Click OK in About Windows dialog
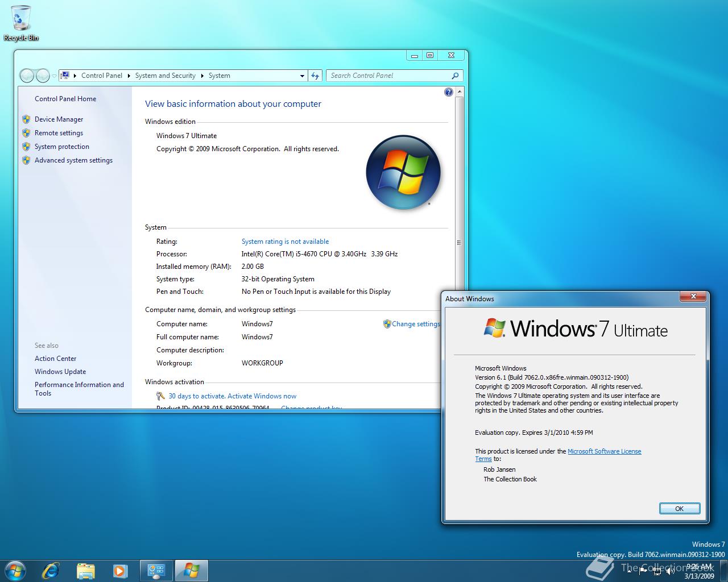The width and height of the screenshot is (728, 582). tap(680, 508)
